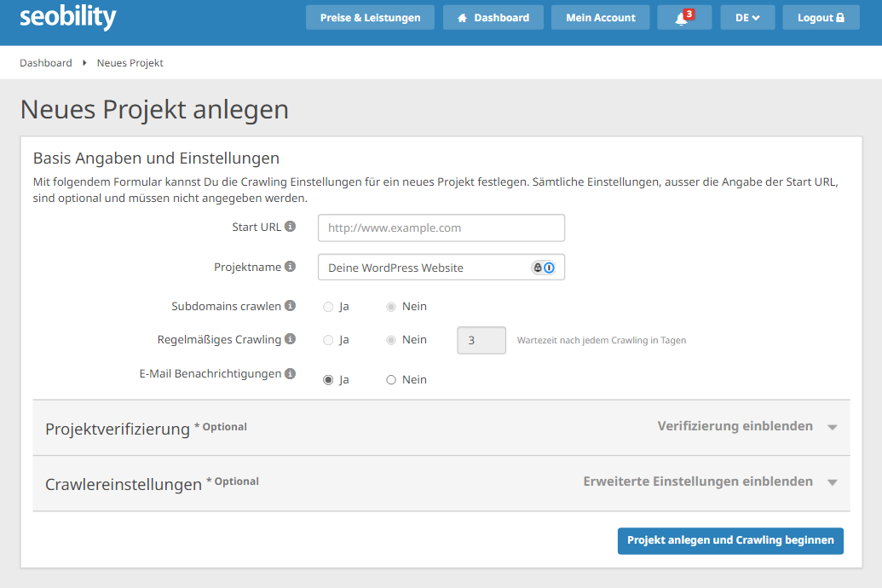Image resolution: width=882 pixels, height=588 pixels.
Task: Click the Neues Projekt anlegen title
Action: click(x=154, y=109)
